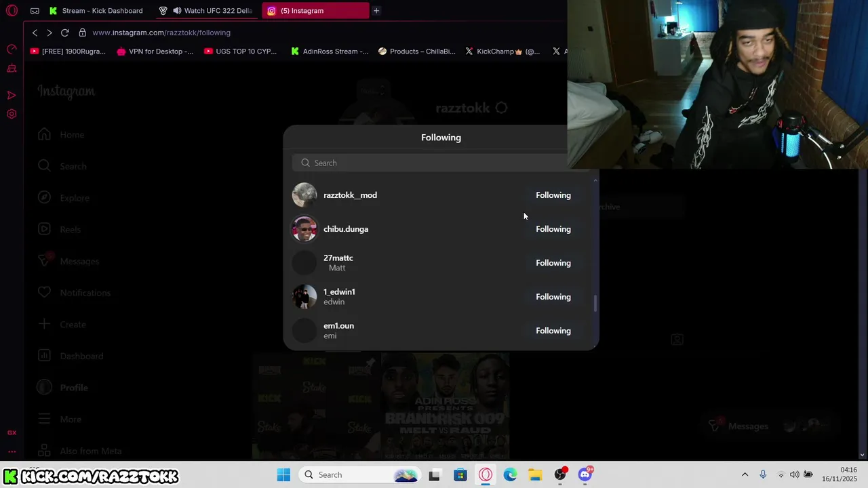The image size is (868, 488).
Task: Open 1_edwin1 profile avatar
Action: point(304,297)
